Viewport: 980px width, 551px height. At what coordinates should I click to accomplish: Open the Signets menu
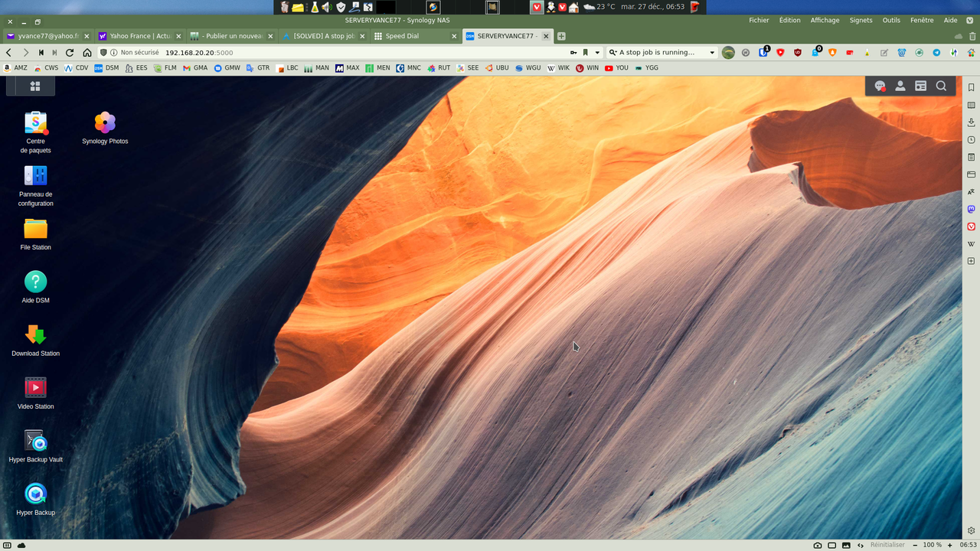(861, 21)
